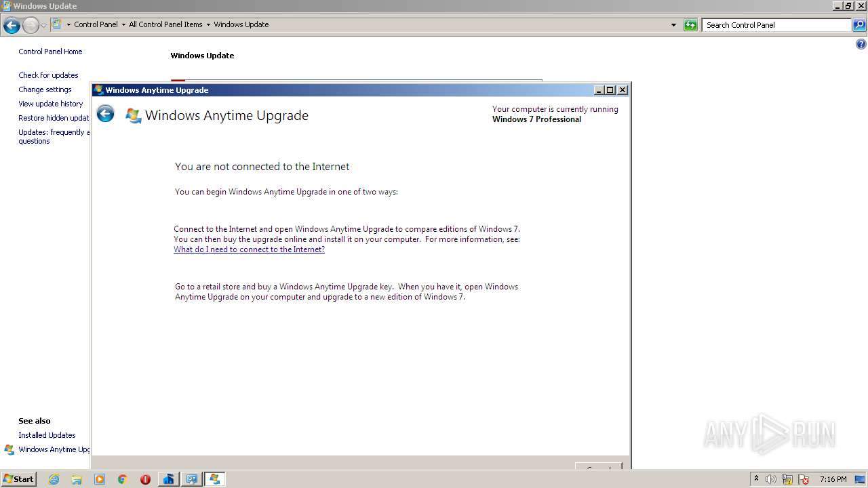Launch Opera browser from taskbar
The width and height of the screenshot is (868, 488).
pos(145,479)
